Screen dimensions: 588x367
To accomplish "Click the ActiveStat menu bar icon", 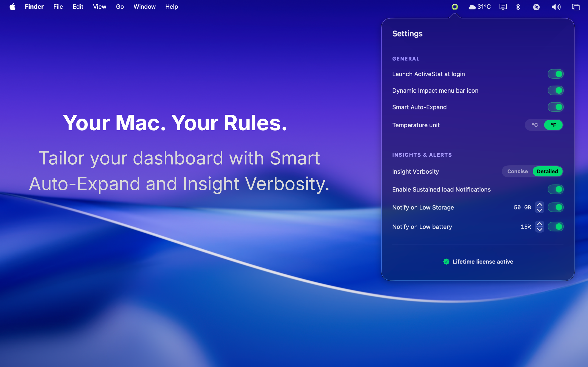I will point(455,7).
